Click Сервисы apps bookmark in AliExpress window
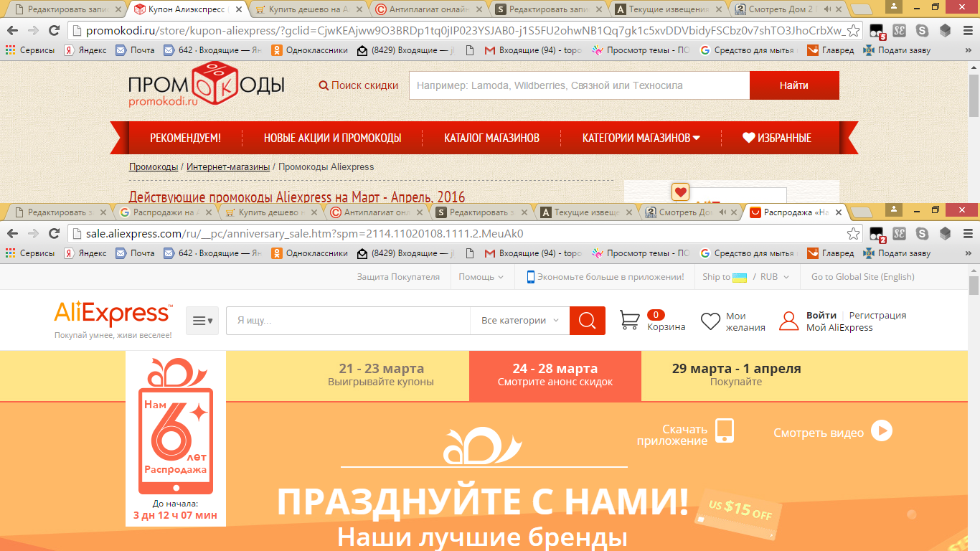 pos(30,253)
